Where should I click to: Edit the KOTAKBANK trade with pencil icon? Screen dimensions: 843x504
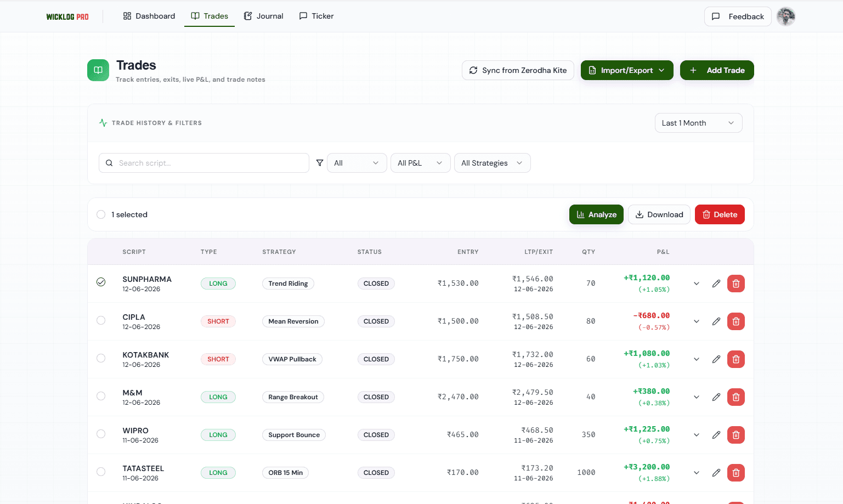coord(716,359)
